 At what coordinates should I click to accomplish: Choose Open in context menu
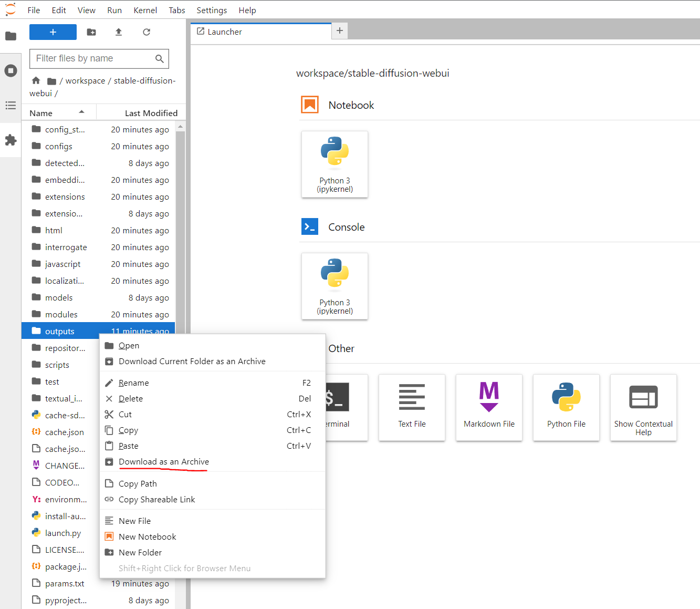213,346
